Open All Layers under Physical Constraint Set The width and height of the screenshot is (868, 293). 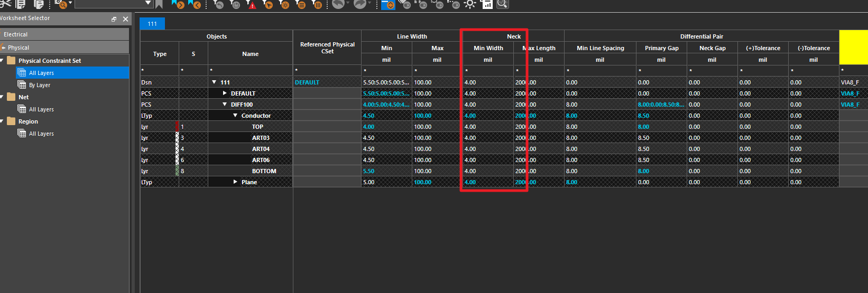click(x=72, y=73)
